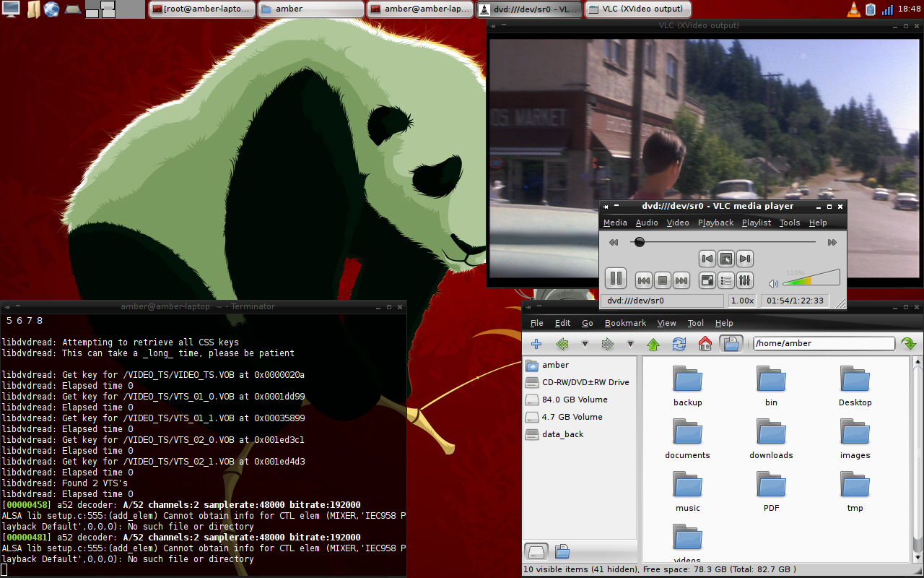Toggle elapsed time display 01:54/1:22:33
The width and height of the screenshot is (924, 578).
pos(795,301)
